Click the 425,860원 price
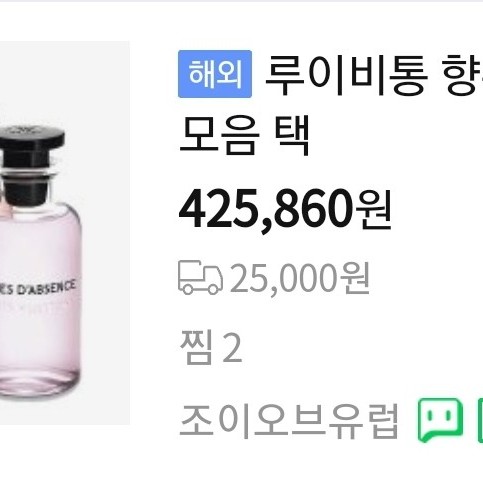Screen dimensions: 483x483 [x=285, y=210]
